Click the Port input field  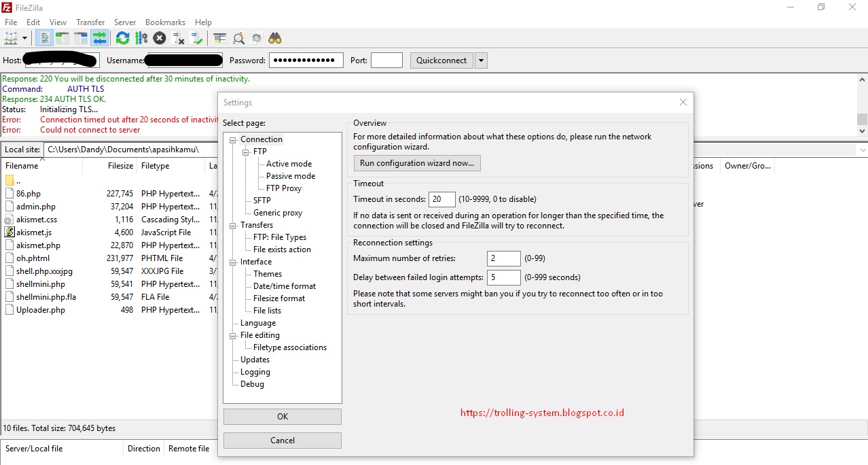pos(387,61)
